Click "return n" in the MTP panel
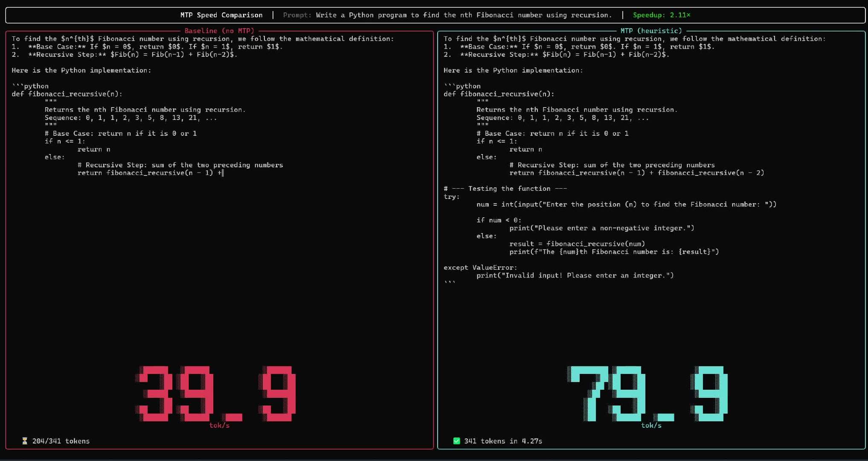 click(x=525, y=149)
